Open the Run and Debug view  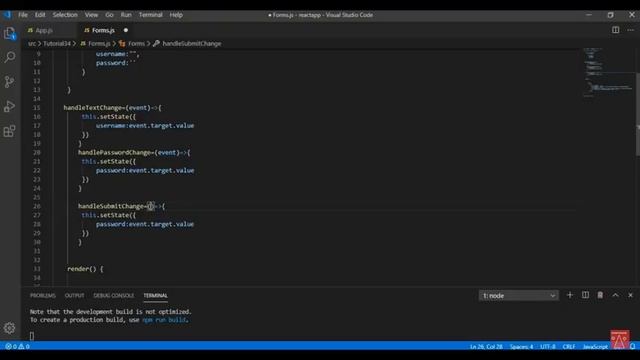click(9, 107)
